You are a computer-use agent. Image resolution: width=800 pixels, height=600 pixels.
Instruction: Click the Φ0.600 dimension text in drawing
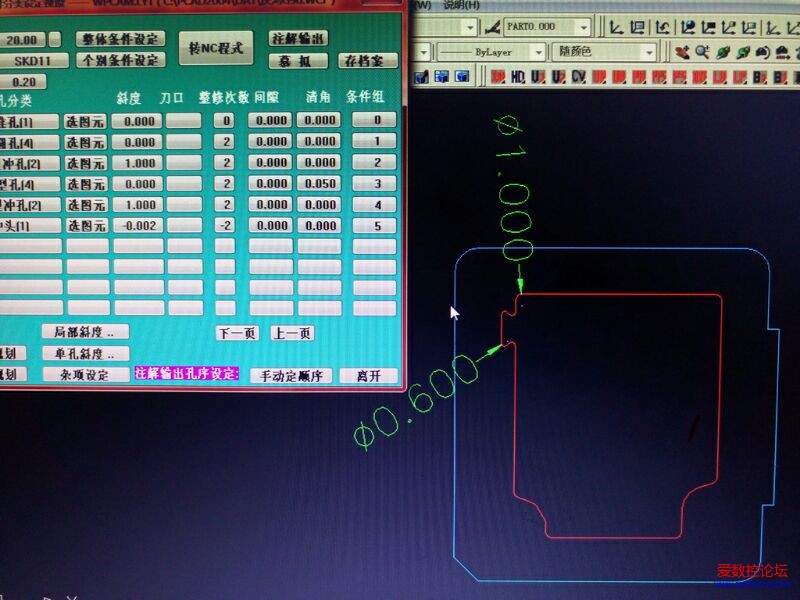415,402
